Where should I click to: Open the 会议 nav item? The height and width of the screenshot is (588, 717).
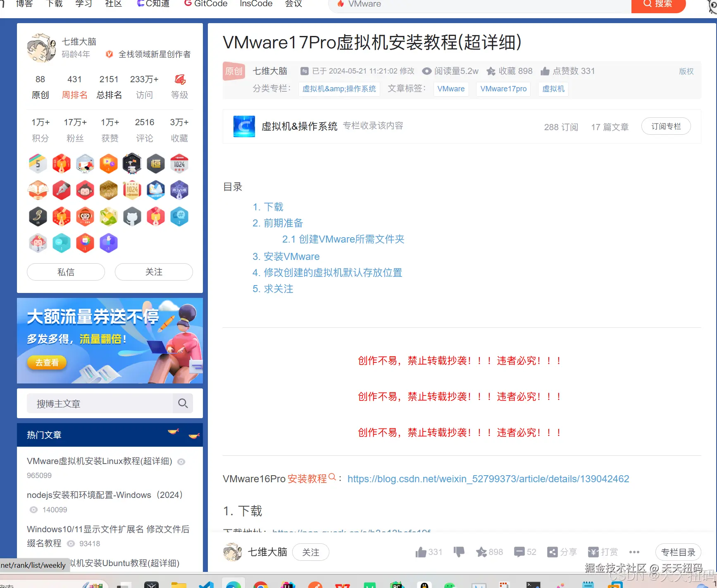[x=293, y=4]
